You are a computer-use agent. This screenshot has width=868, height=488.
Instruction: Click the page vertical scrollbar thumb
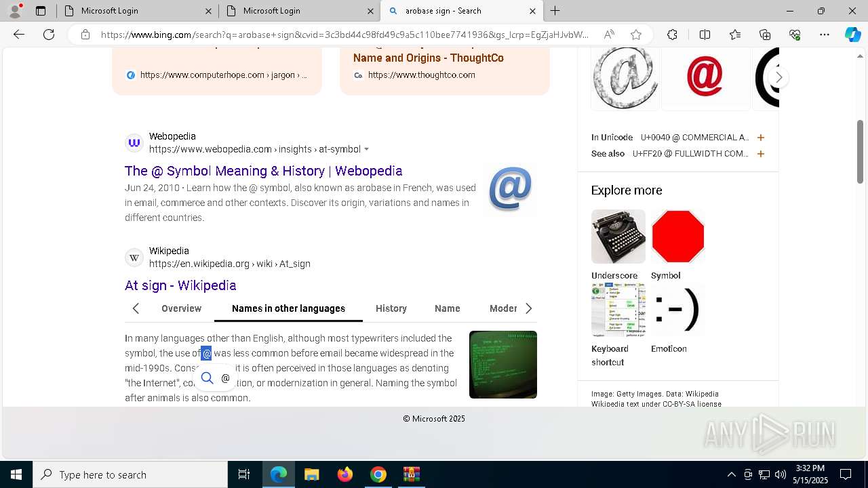coord(861,151)
